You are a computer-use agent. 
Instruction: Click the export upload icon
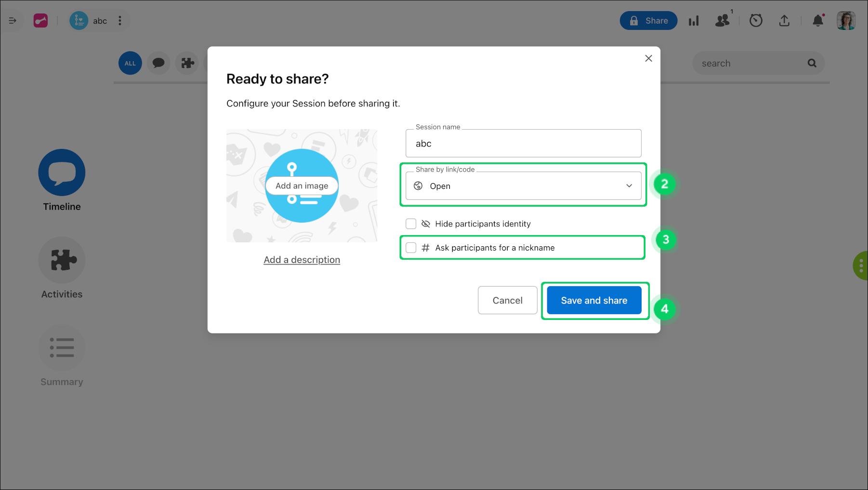tap(784, 21)
